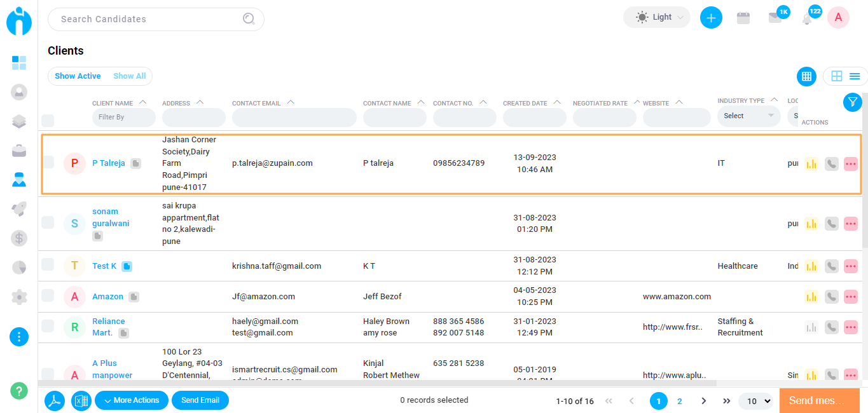Click the www.amazon.com website cell

tap(677, 297)
